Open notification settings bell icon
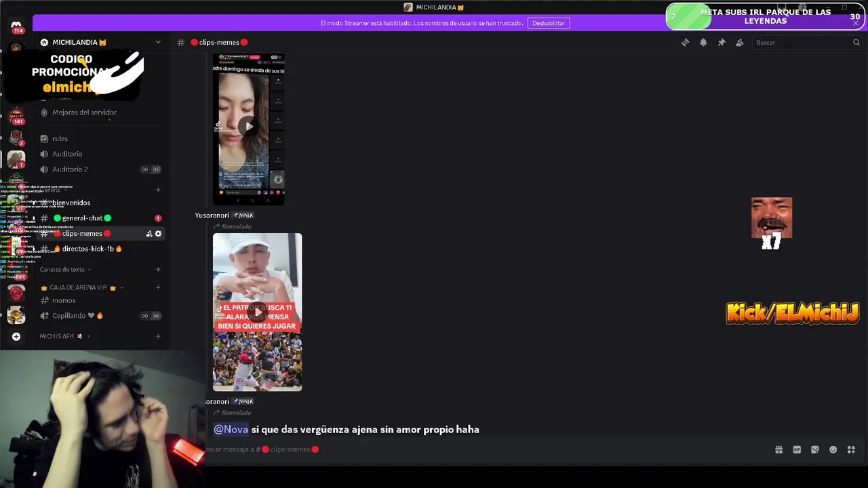The width and height of the screenshot is (868, 488). tap(703, 42)
